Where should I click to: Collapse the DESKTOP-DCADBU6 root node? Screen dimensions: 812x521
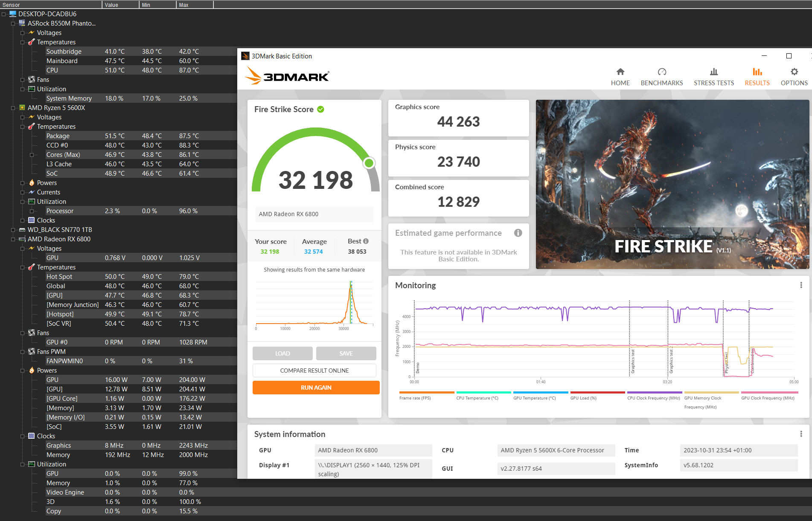[4, 14]
